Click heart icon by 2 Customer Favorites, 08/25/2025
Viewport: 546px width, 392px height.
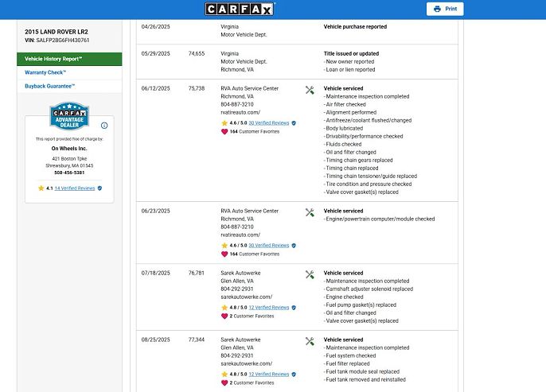pos(224,383)
